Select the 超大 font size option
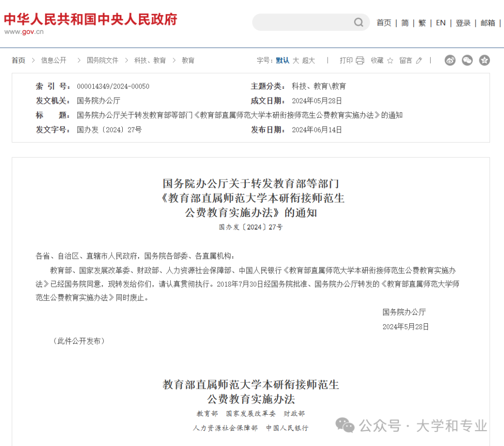This screenshot has height=446, width=504. (x=309, y=60)
